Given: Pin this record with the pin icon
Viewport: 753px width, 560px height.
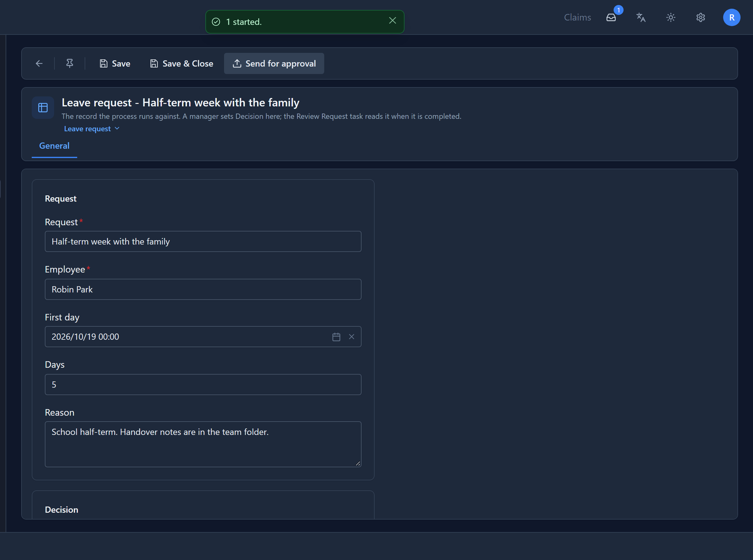Looking at the screenshot, I should click(x=70, y=63).
